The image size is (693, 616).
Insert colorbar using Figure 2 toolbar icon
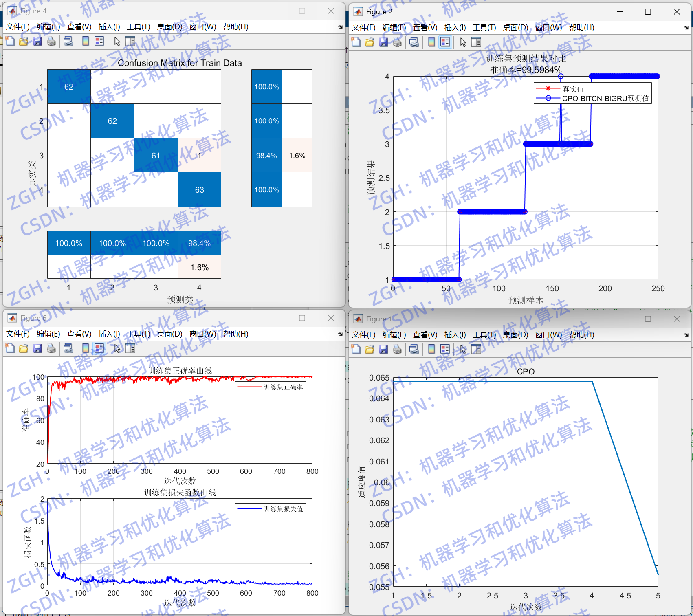(431, 42)
